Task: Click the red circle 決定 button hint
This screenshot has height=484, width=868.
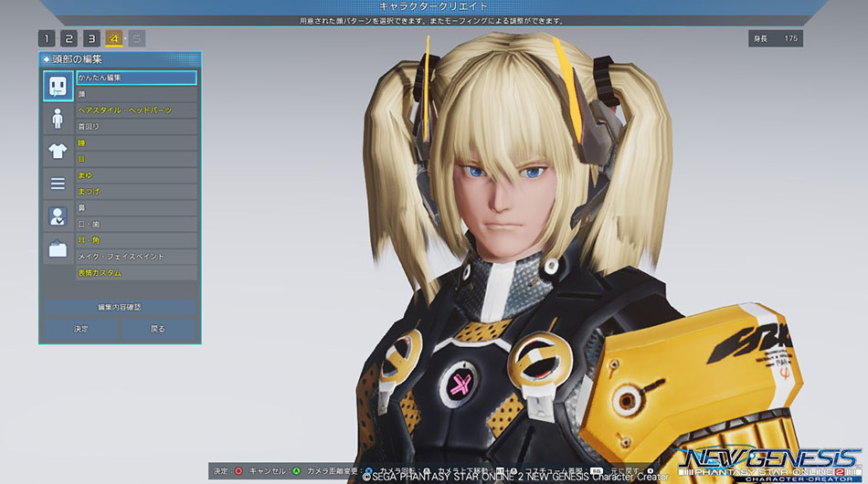Action: click(x=238, y=471)
